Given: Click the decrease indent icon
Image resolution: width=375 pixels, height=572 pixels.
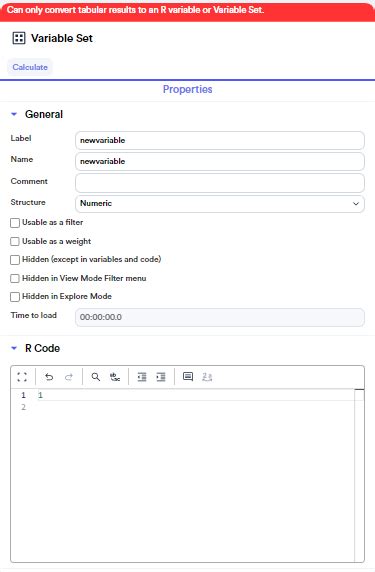Looking at the screenshot, I should pos(142,377).
